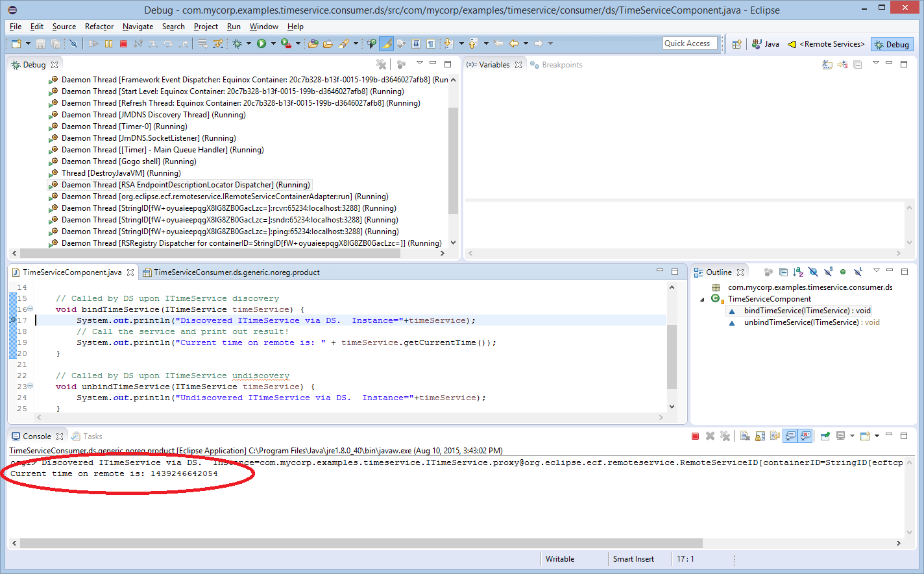Open the Refactor menu

(x=99, y=27)
